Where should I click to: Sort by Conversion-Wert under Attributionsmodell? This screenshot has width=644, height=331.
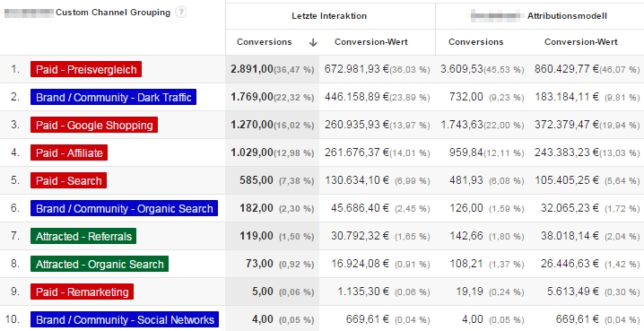[581, 42]
